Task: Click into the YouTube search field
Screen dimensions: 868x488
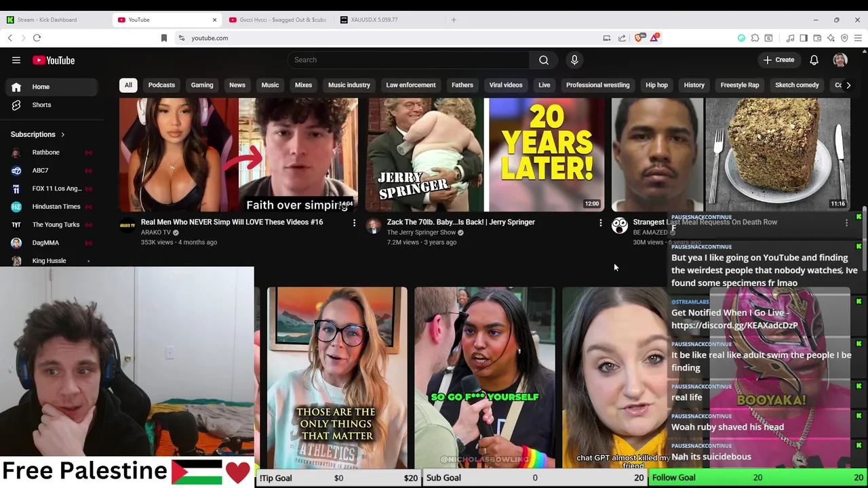Action: [x=409, y=60]
